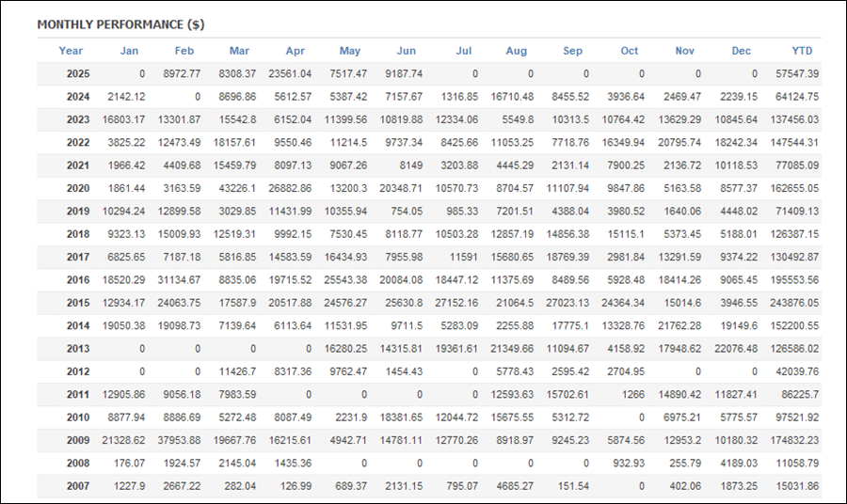Select the 2025 year row label
The width and height of the screenshot is (847, 504).
point(78,74)
